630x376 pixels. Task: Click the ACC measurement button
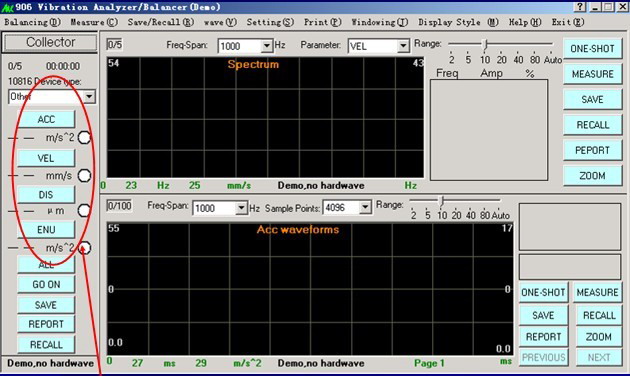[x=46, y=119]
